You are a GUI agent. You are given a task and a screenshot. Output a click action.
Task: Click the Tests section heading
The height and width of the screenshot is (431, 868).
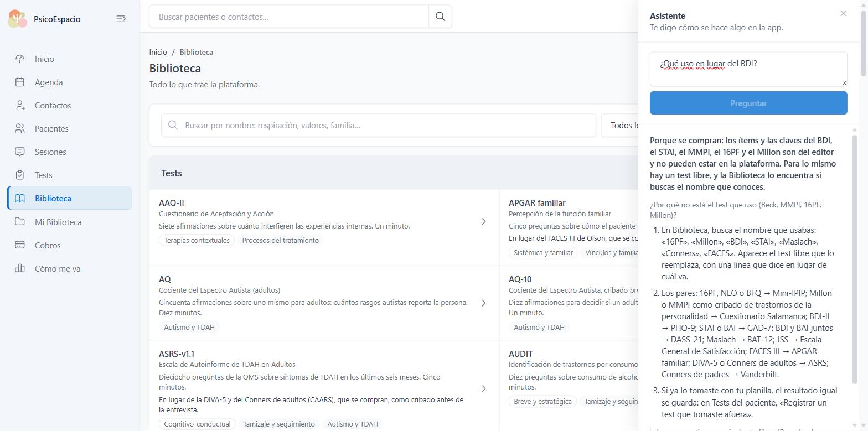click(172, 173)
